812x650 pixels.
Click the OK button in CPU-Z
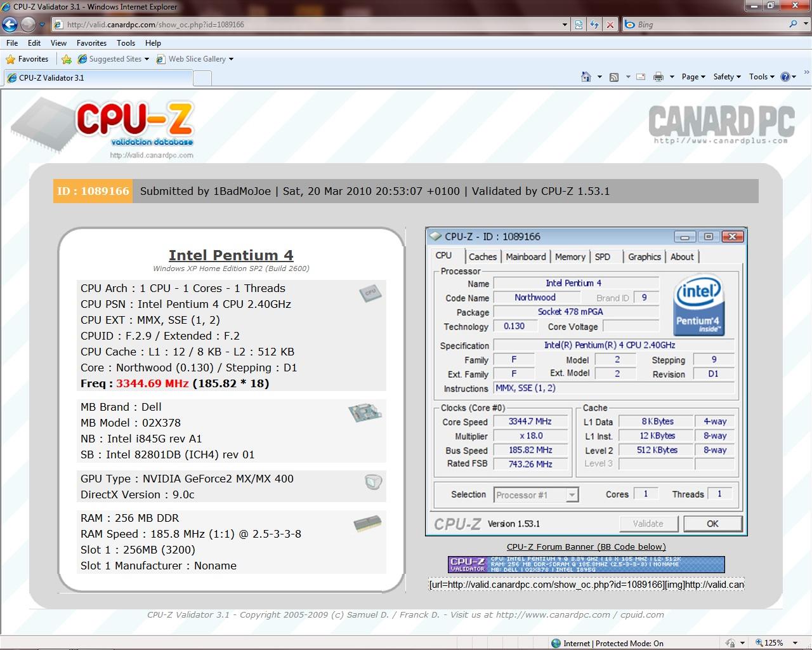tap(712, 524)
